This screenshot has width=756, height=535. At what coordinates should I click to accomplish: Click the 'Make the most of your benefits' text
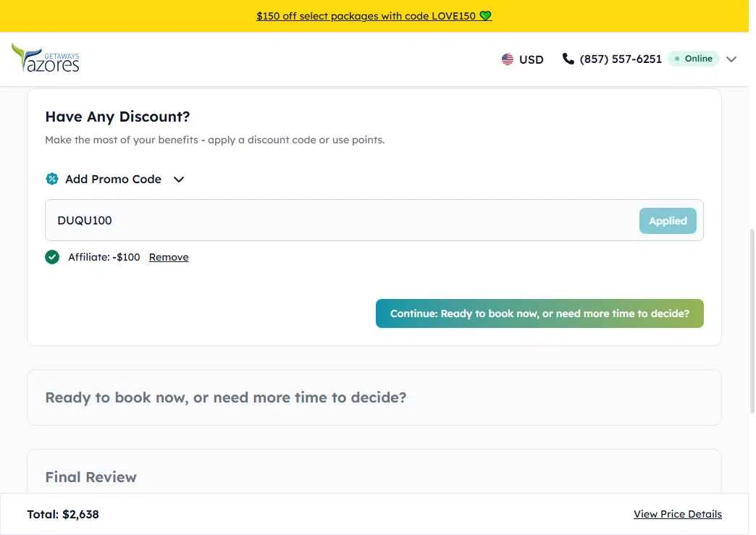[x=215, y=140]
